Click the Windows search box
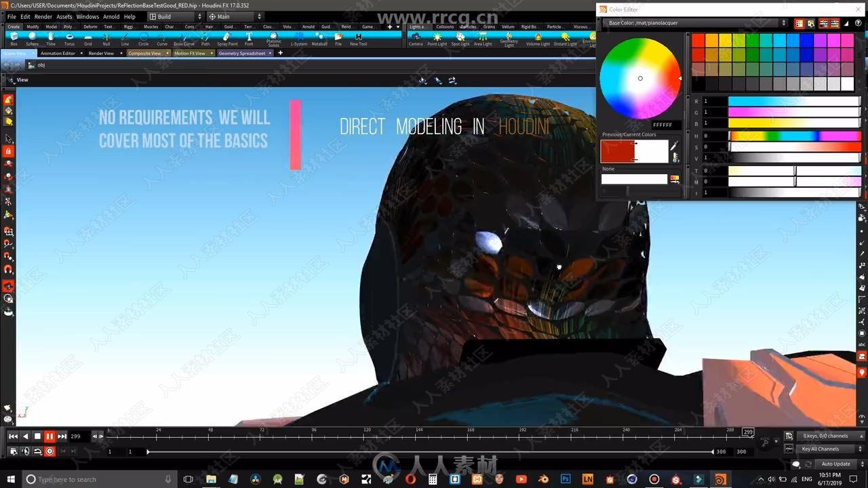 (99, 479)
